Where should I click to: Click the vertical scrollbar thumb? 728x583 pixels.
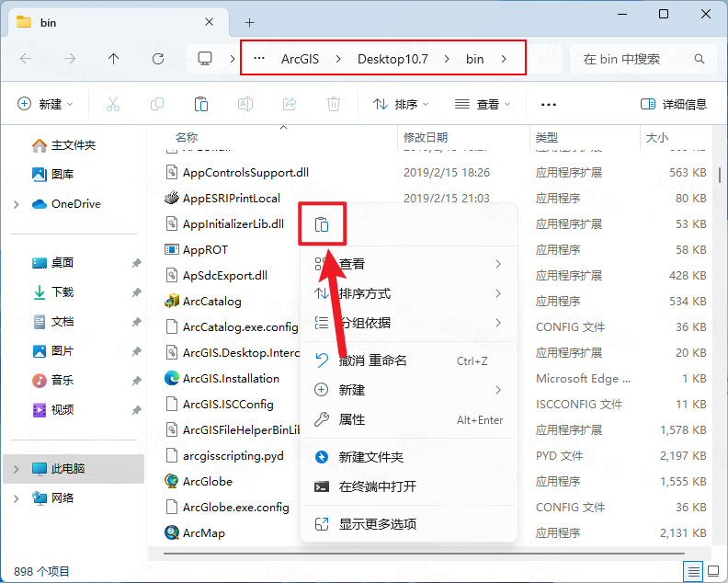[x=719, y=175]
